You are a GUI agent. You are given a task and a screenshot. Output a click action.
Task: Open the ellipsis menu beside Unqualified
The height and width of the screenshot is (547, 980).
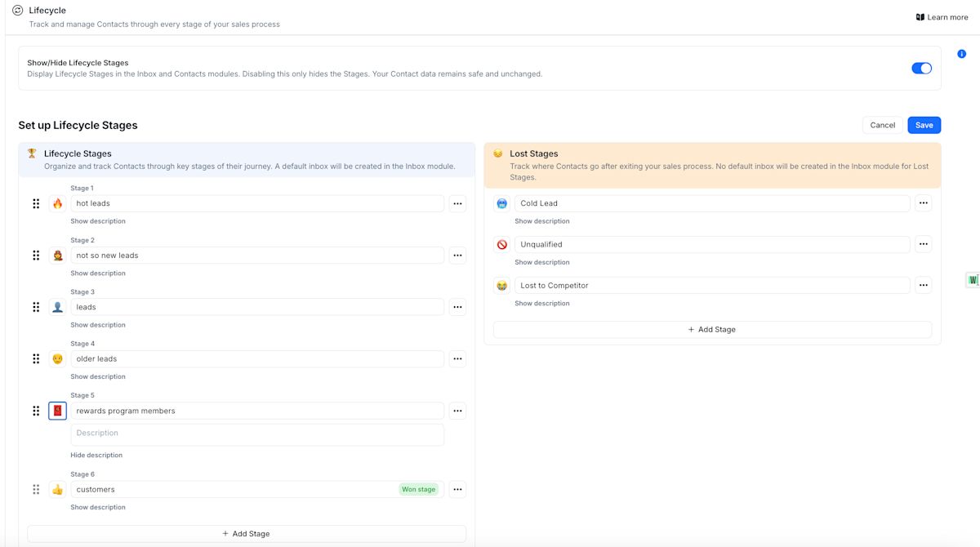click(923, 243)
